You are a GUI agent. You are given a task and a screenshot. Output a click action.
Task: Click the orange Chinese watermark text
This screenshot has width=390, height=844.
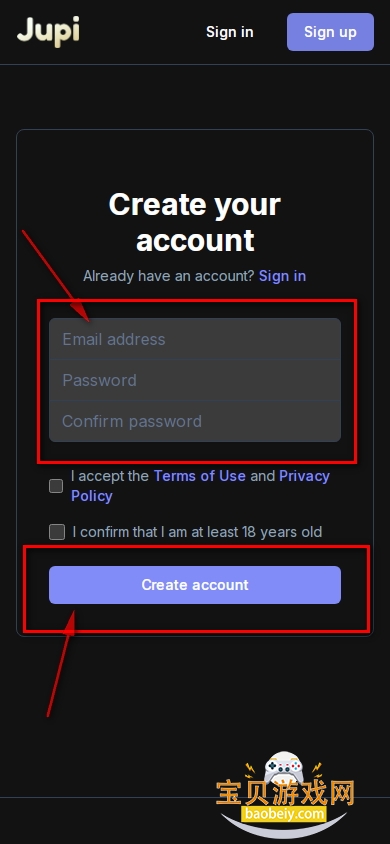tap(285, 793)
